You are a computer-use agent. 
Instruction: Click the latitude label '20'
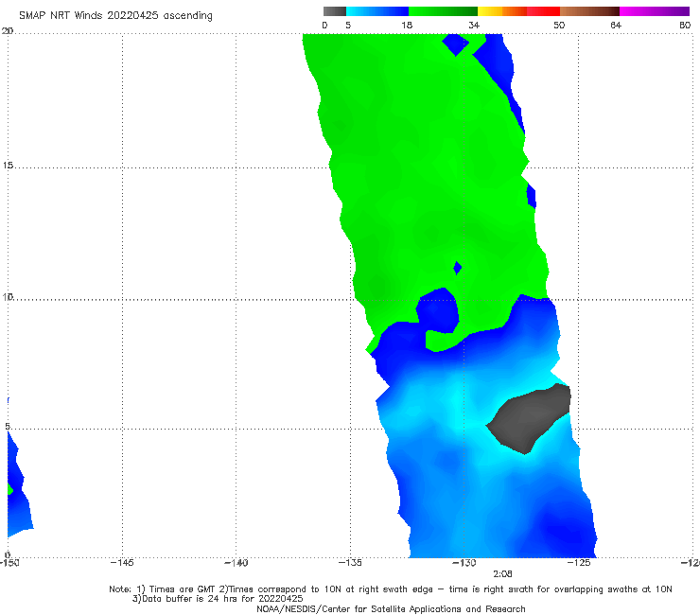[x=8, y=30]
